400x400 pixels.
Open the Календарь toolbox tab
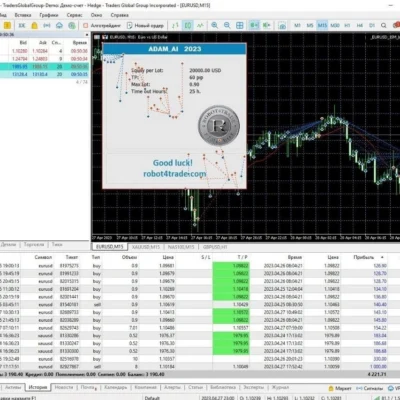point(115,387)
